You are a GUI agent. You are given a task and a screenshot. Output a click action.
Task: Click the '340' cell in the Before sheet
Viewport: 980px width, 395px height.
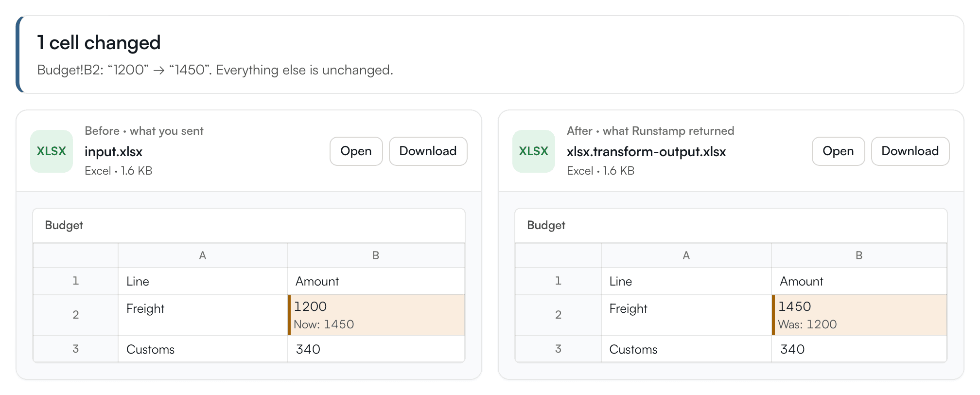coord(376,349)
